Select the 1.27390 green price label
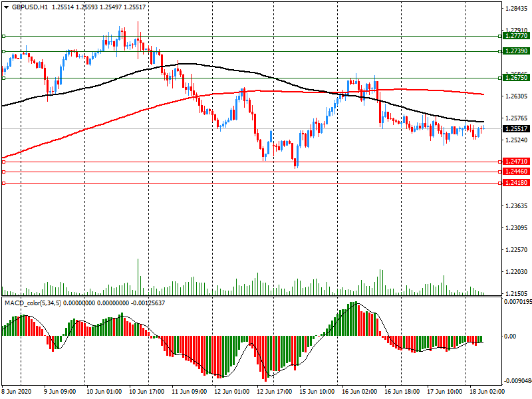 (516, 51)
